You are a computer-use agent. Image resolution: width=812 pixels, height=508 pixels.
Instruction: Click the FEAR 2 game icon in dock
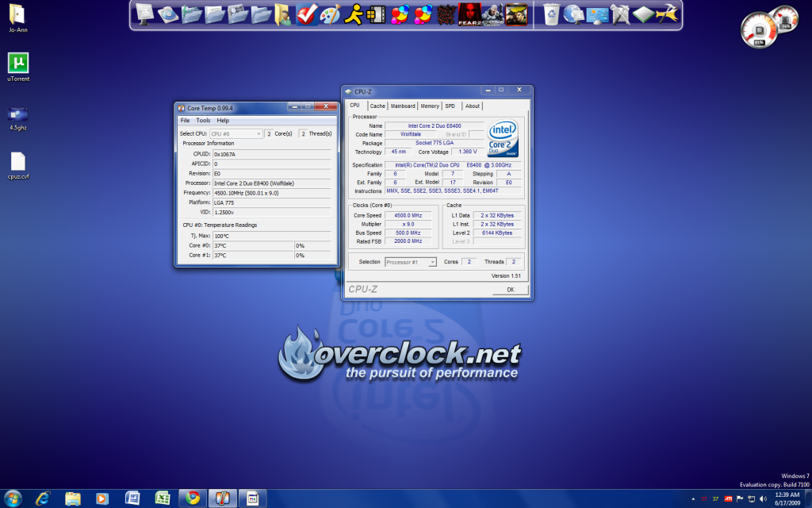tap(469, 14)
